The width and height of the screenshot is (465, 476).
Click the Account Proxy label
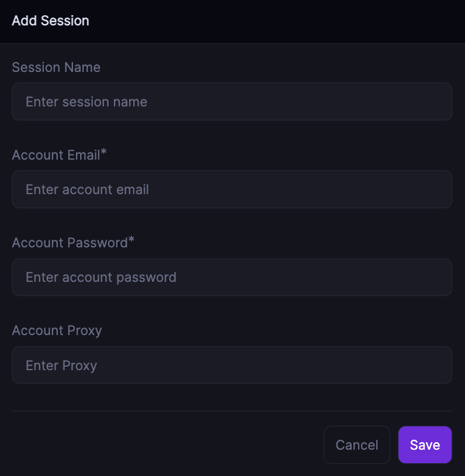(x=57, y=330)
